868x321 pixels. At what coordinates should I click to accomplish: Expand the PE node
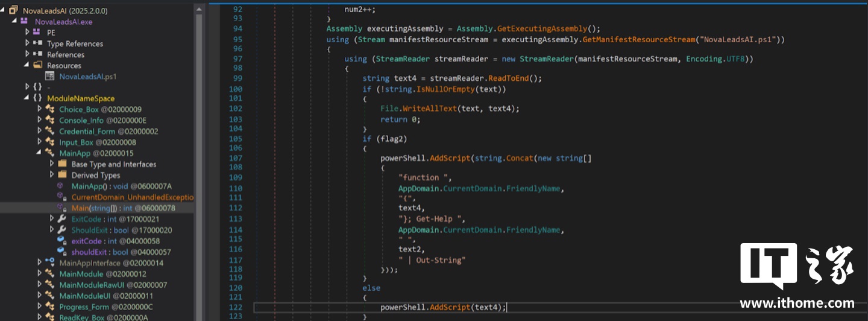[x=27, y=32]
